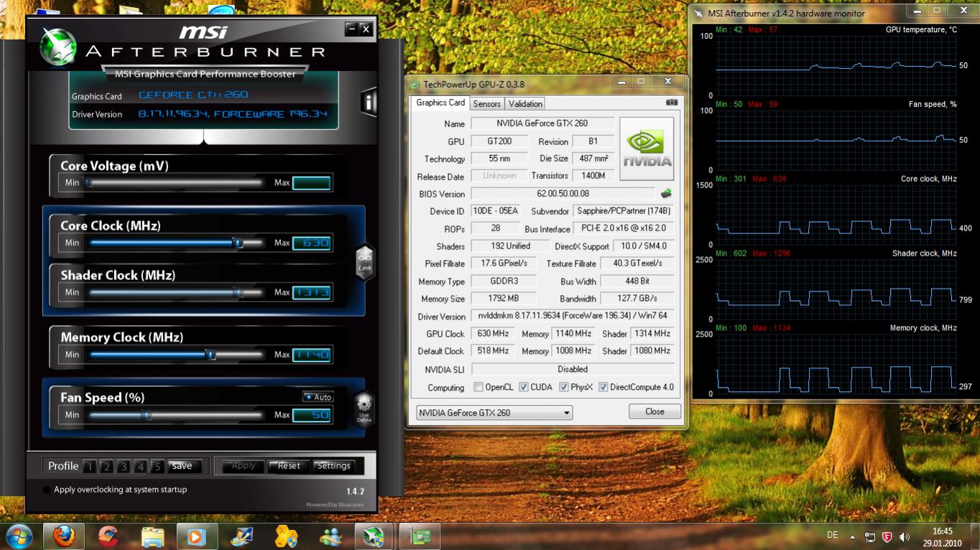980x550 pixels.
Task: Click the DE language indicator
Action: [833, 535]
